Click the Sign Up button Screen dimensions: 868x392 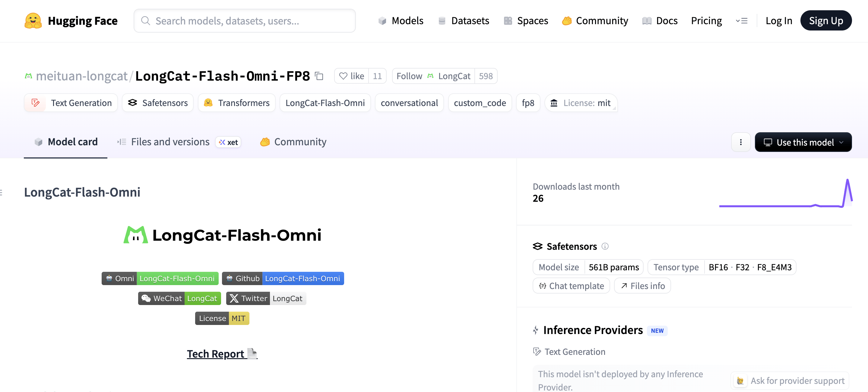[825, 21]
